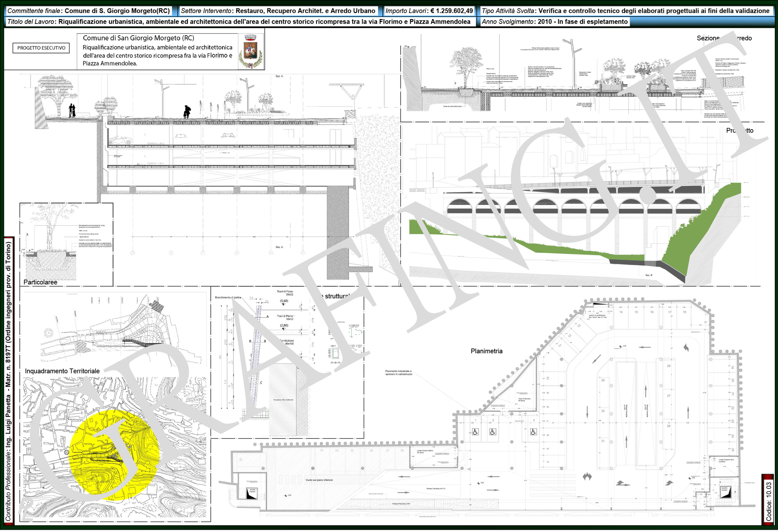Click the Settore Intervento header field
Viewport: 778px width, 532px height.
[x=278, y=11]
